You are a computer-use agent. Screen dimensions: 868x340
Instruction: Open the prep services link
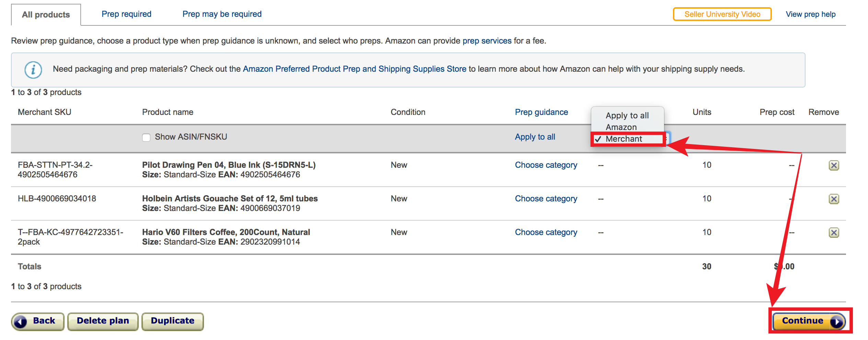pyautogui.click(x=487, y=41)
